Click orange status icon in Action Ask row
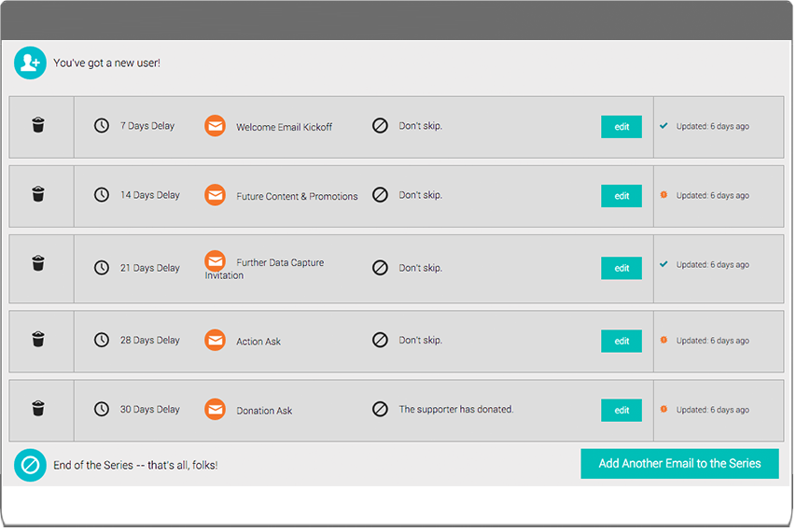796x532 pixels. coord(663,340)
